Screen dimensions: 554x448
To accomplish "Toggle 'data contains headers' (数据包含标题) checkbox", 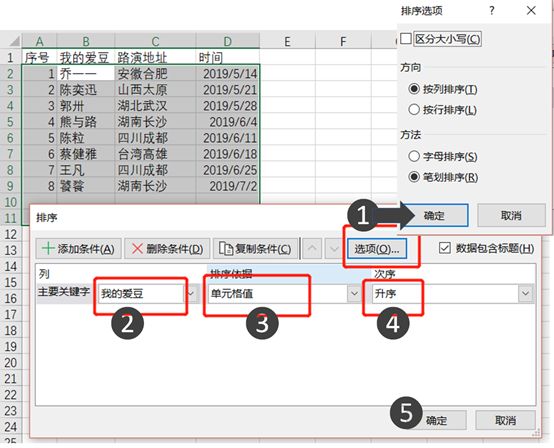I will point(444,248).
